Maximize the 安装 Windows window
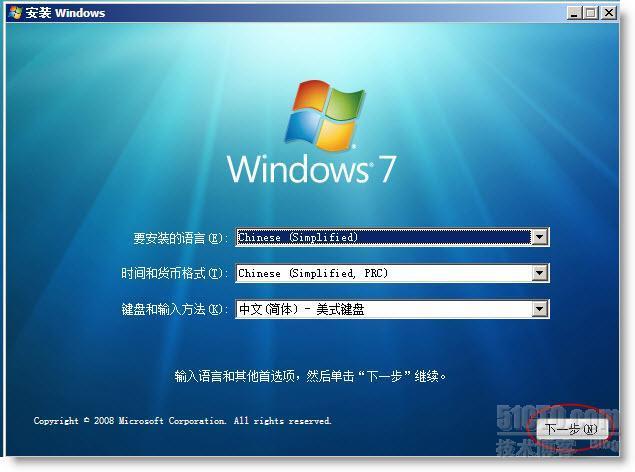 click(x=591, y=13)
